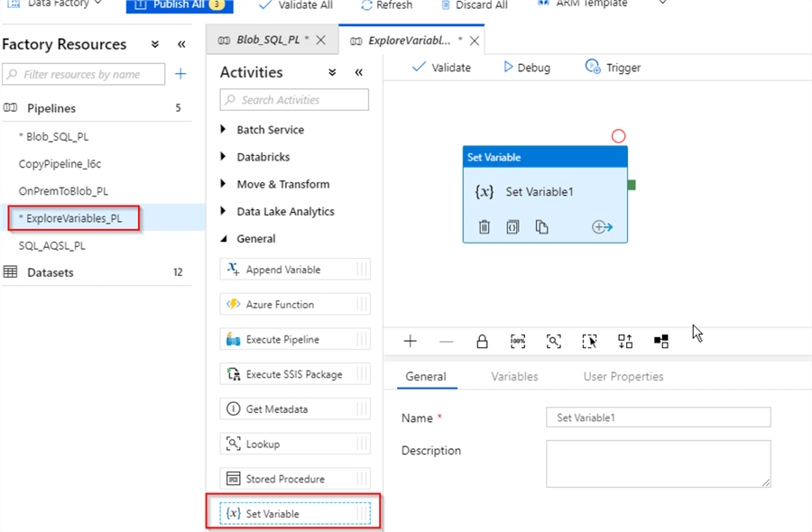Image resolution: width=812 pixels, height=532 pixels.
Task: Expand the Databricks activity group
Action: pyautogui.click(x=224, y=157)
